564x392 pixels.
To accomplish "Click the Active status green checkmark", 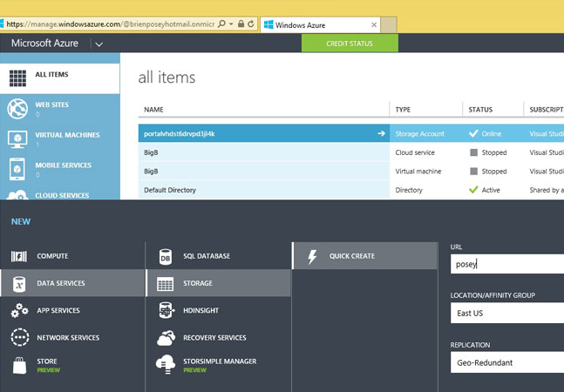I will coord(473,190).
